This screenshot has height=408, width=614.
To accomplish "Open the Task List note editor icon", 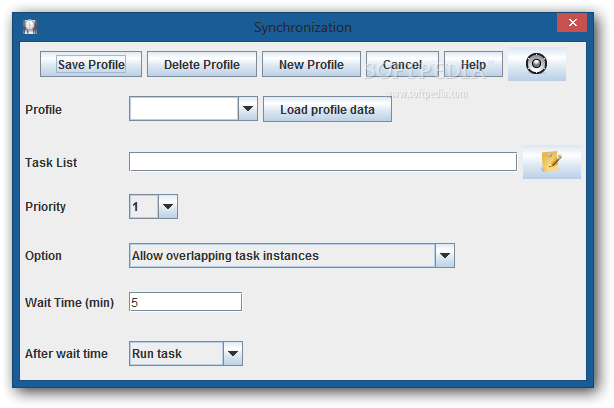I will coord(552,162).
